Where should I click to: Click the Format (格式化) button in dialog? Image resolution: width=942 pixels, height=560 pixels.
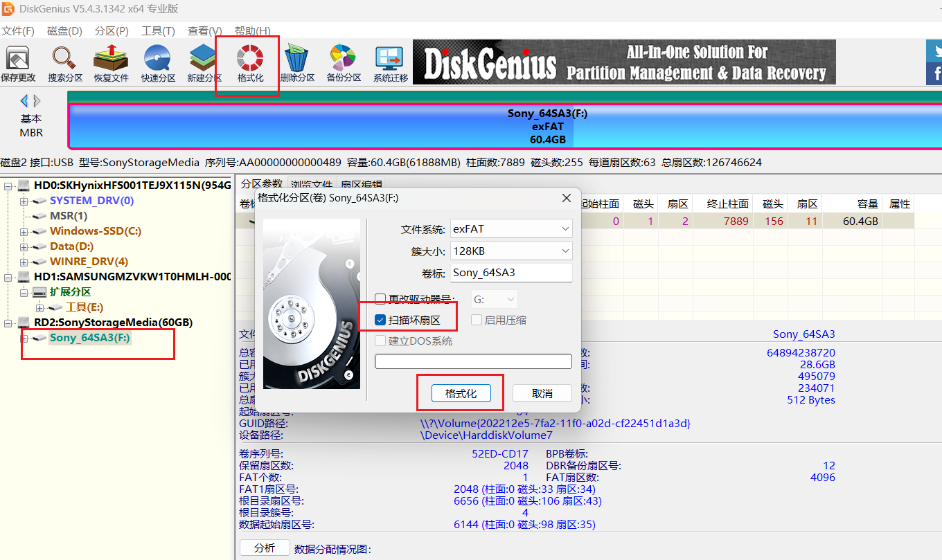461,393
